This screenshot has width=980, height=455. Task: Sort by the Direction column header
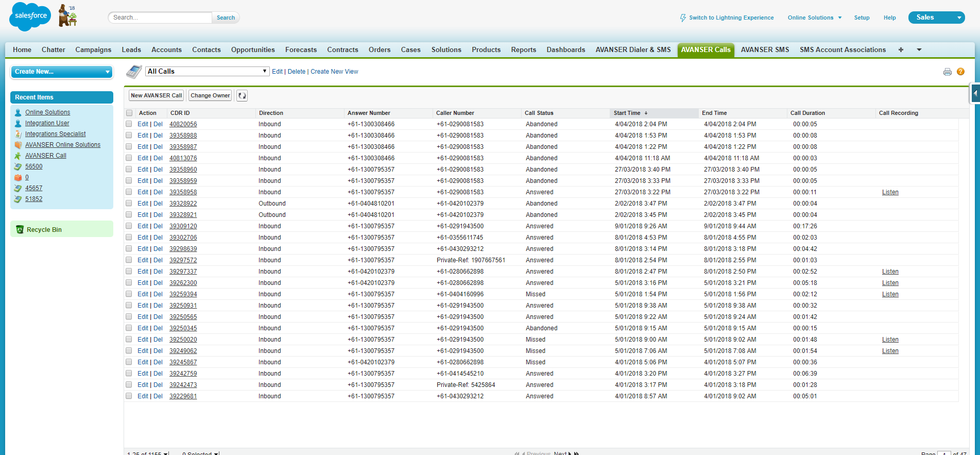[x=271, y=113]
